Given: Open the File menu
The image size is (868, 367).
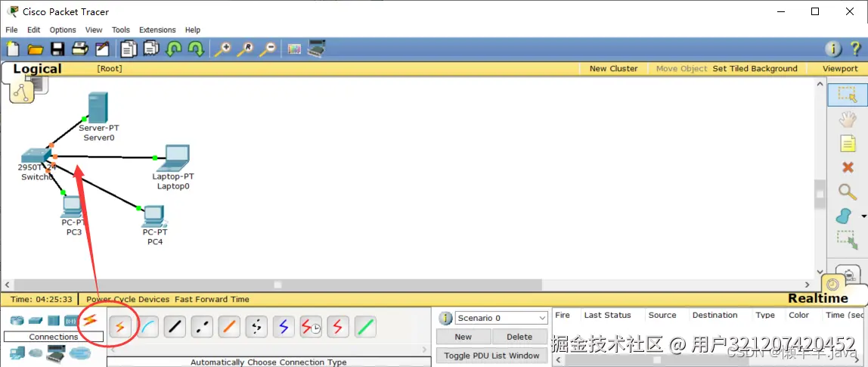Looking at the screenshot, I should click(x=11, y=30).
